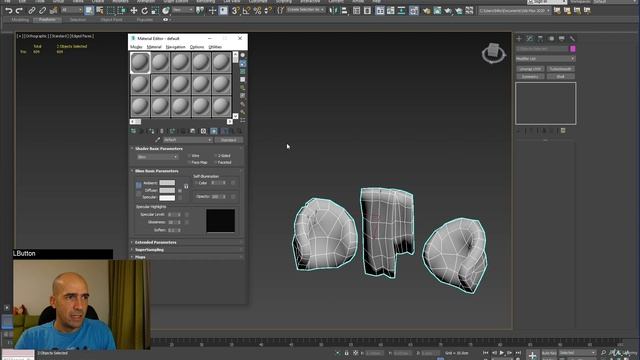640x360 pixels.
Task: Activate the Select and Rotate tool
Action: tap(144, 11)
